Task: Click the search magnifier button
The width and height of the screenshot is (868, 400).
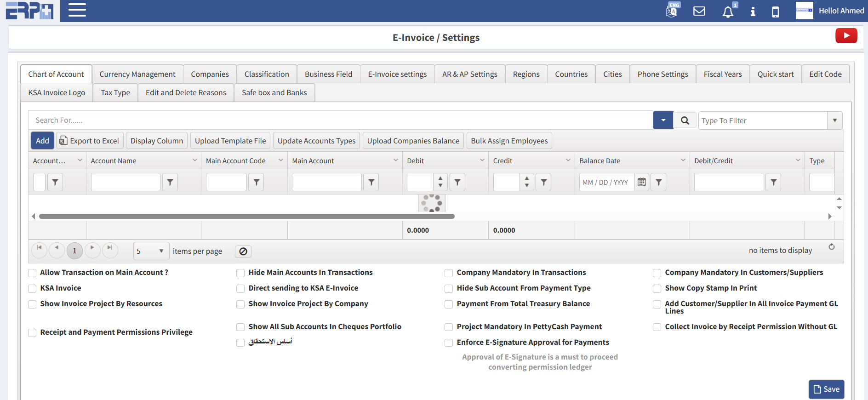Action: click(x=685, y=120)
